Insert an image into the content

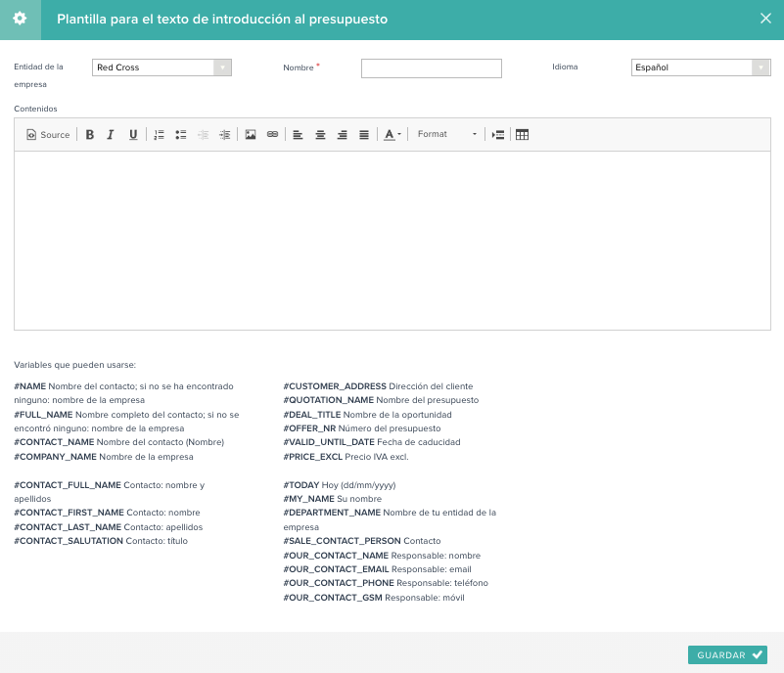pyautogui.click(x=251, y=134)
